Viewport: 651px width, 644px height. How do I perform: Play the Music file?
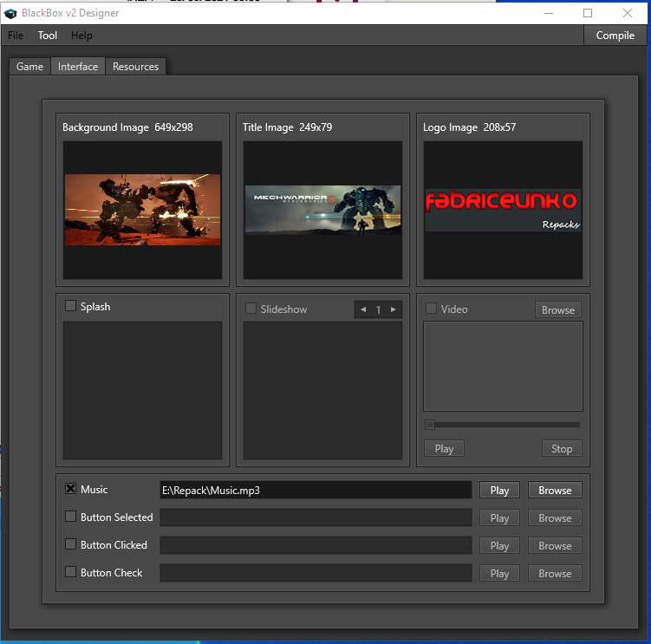499,490
